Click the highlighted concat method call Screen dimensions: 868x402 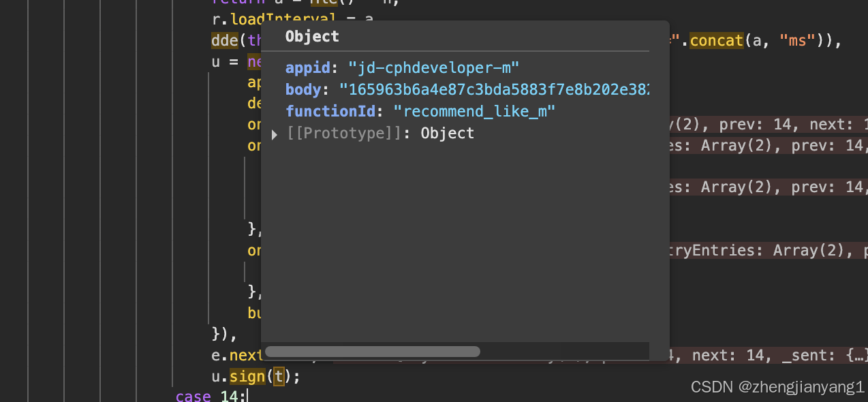click(716, 41)
